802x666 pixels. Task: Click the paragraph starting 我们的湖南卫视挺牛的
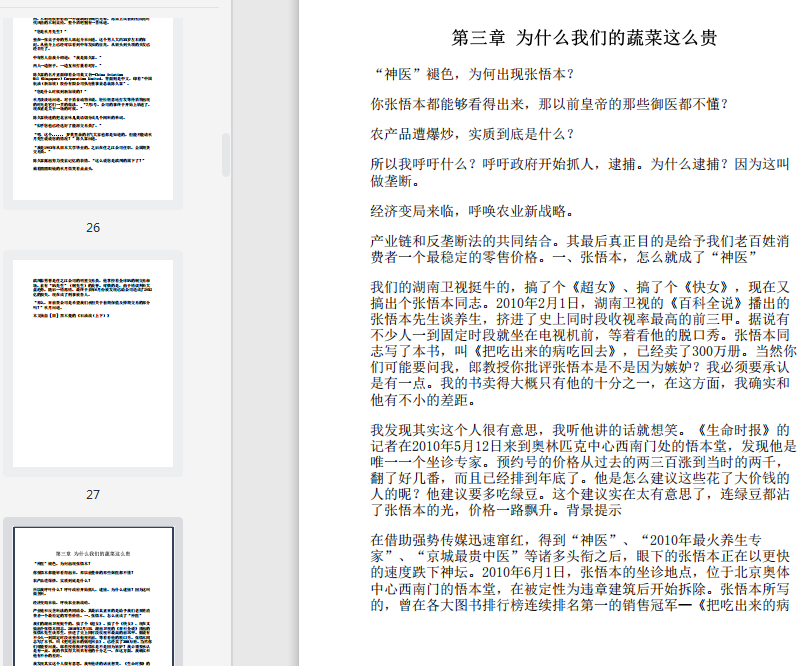[x=584, y=343]
